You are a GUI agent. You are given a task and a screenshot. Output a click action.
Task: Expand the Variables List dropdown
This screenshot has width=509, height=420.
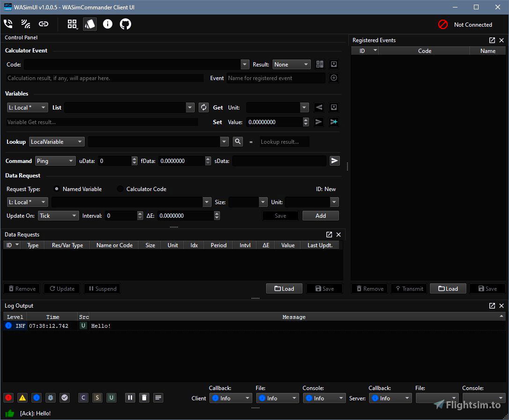tap(190, 107)
